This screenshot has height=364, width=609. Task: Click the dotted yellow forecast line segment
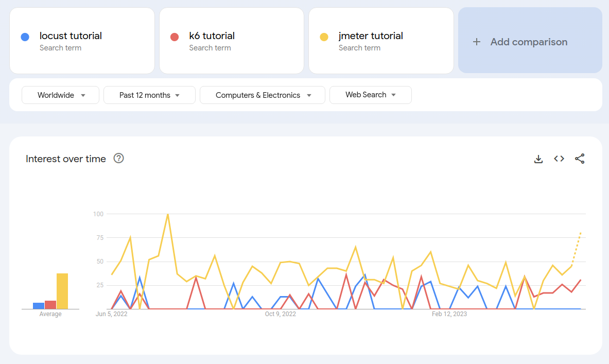tap(577, 249)
